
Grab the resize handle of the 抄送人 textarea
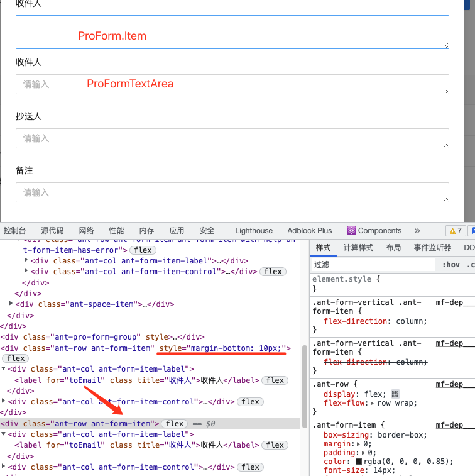coord(445,145)
